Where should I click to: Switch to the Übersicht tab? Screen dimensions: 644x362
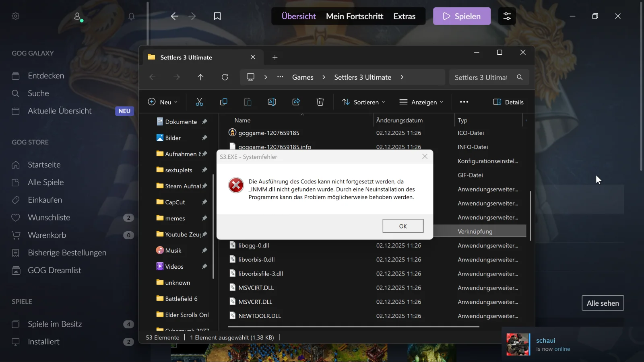pos(299,16)
